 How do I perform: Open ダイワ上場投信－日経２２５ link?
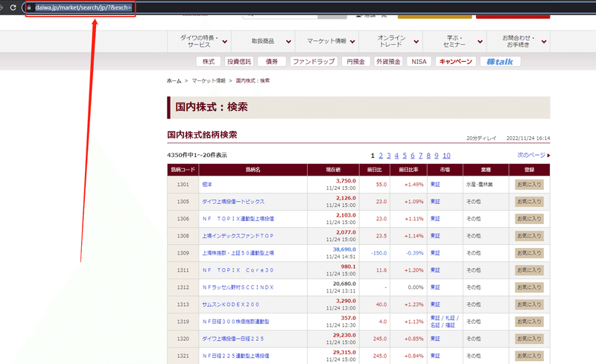point(233,339)
